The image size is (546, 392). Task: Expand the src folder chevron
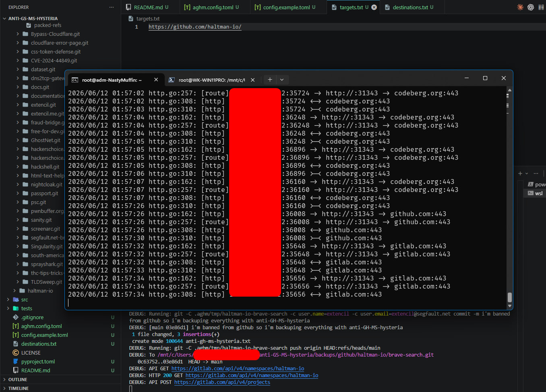[8, 299]
